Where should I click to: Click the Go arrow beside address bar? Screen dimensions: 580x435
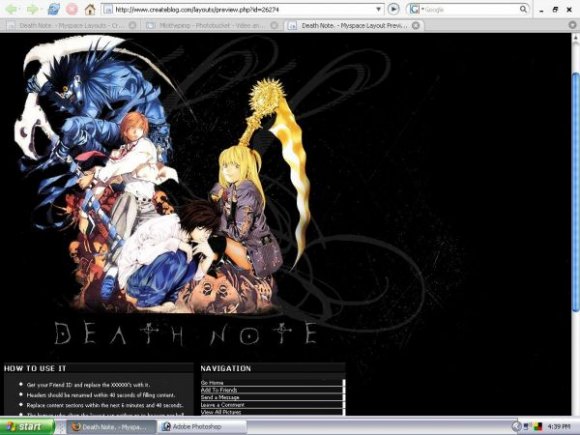393,9
